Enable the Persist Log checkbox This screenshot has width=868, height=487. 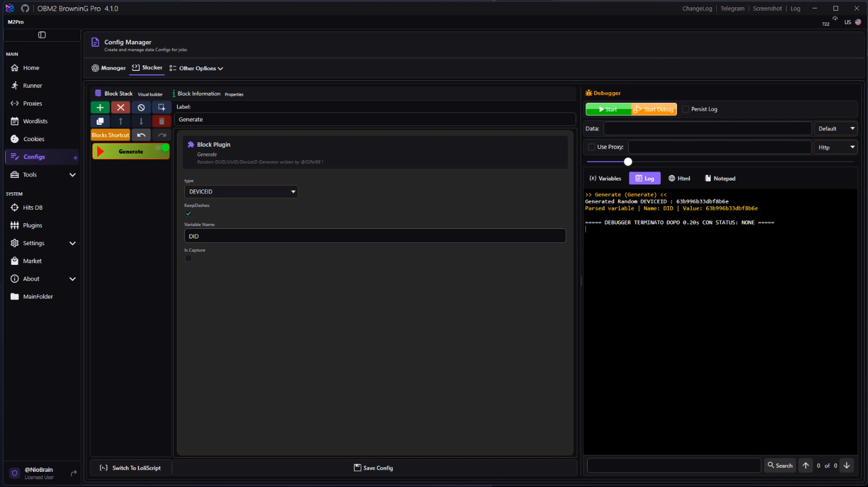tap(685, 109)
